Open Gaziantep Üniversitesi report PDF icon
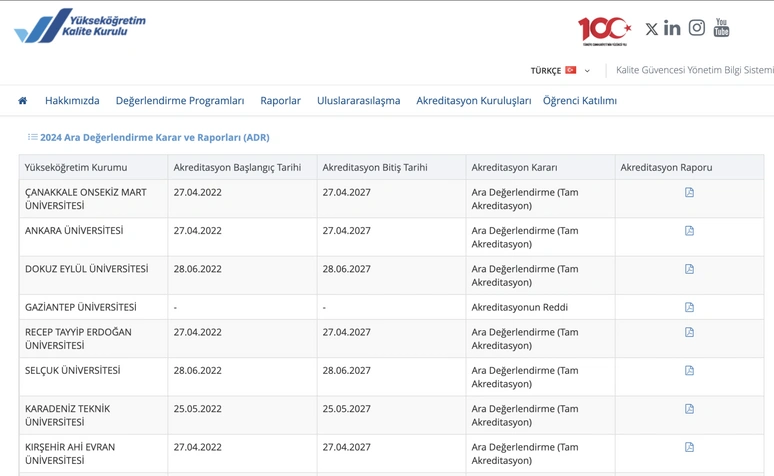 pos(689,307)
